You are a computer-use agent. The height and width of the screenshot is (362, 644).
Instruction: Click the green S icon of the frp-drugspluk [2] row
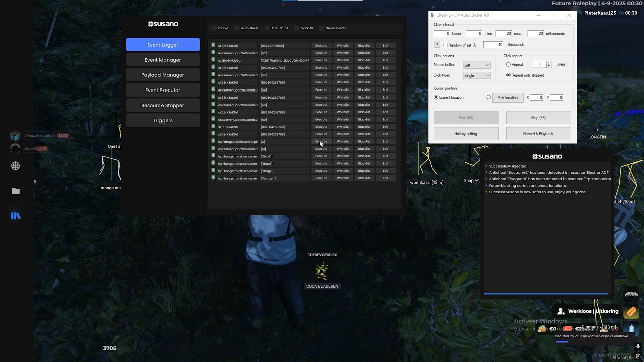click(x=213, y=141)
